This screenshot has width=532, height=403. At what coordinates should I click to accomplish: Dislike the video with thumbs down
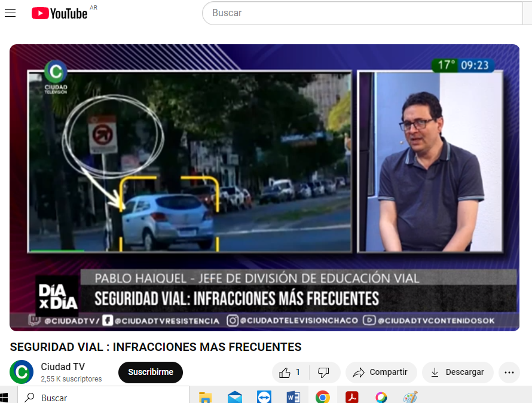coord(323,372)
